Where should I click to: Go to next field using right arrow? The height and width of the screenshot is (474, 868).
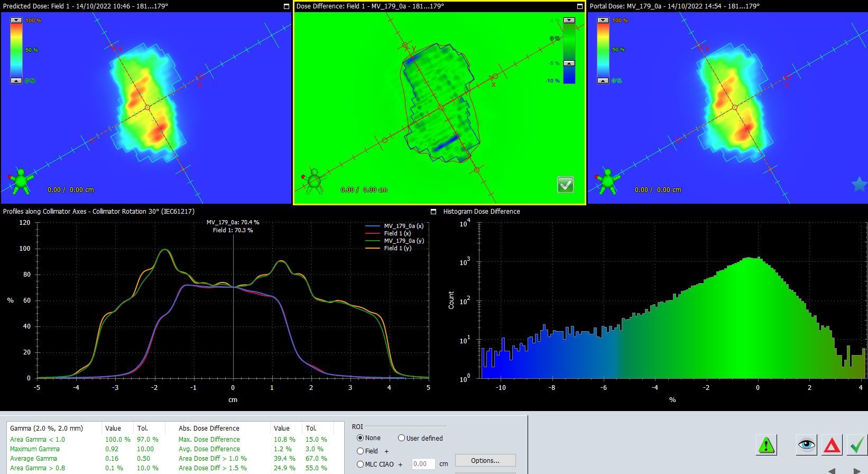tap(857, 471)
